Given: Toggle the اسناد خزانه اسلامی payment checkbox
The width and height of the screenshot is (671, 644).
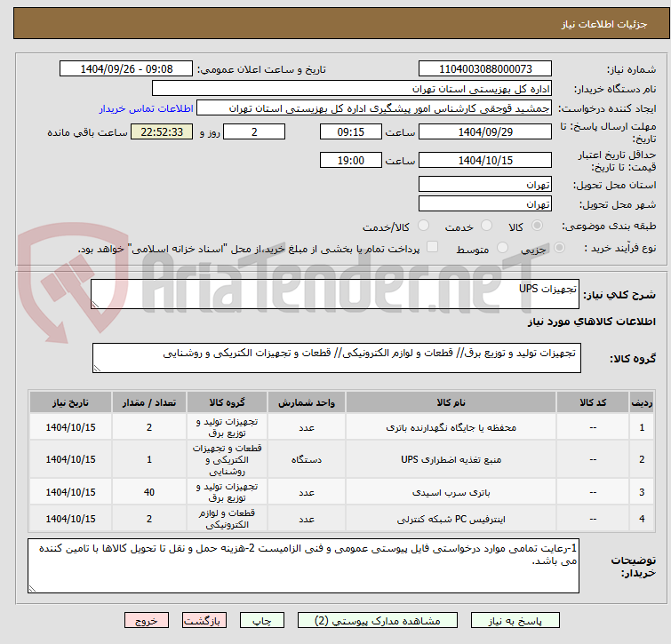Looking at the screenshot, I should point(432,247).
